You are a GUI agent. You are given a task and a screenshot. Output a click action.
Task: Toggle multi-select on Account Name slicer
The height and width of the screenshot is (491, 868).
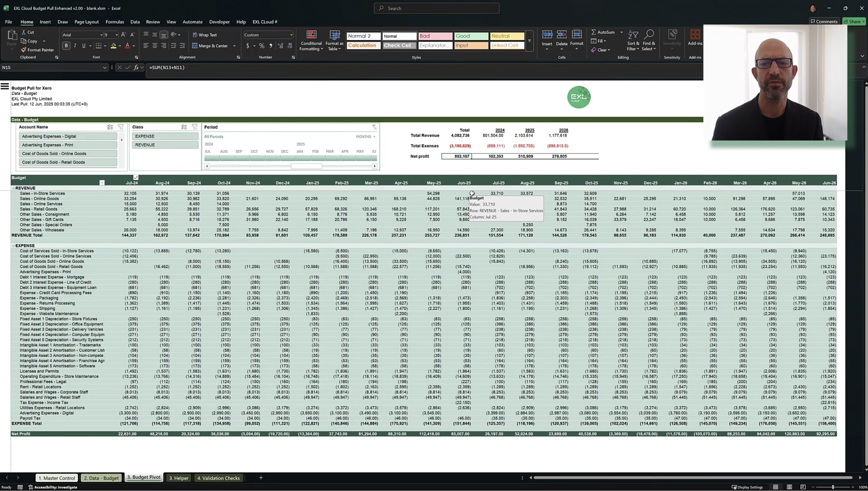(x=110, y=127)
